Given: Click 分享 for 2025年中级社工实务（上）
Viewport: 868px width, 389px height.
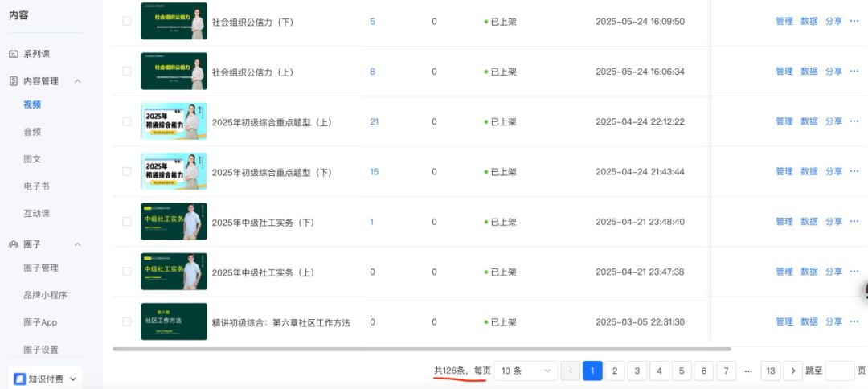Looking at the screenshot, I should click(833, 272).
